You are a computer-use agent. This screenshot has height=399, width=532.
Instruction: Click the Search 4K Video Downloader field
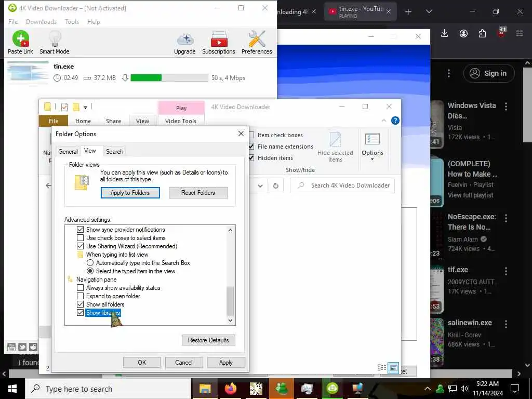343,185
